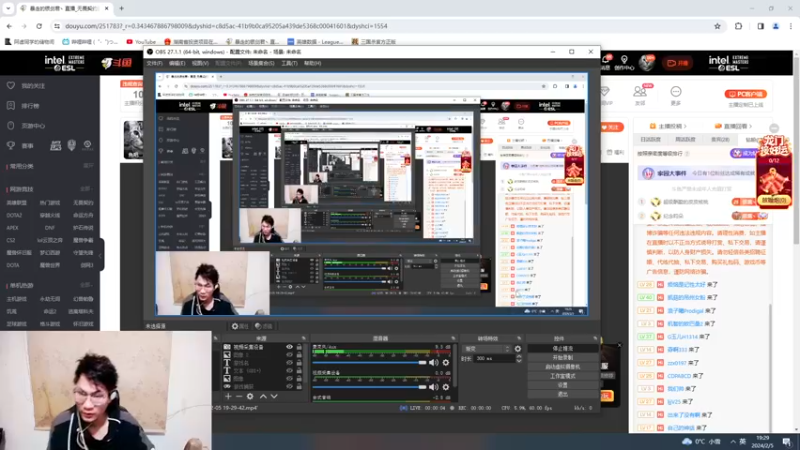Pop out the 转场特效 transitions dock icon
Image resolution: width=800 pixels, height=450 pixels.
coord(519,338)
